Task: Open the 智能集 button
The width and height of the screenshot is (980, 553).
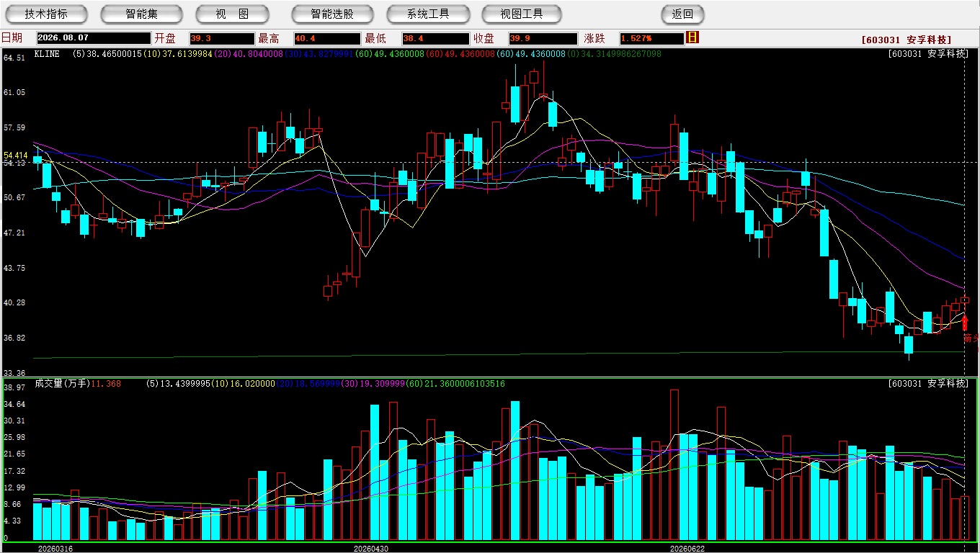Action: point(141,14)
